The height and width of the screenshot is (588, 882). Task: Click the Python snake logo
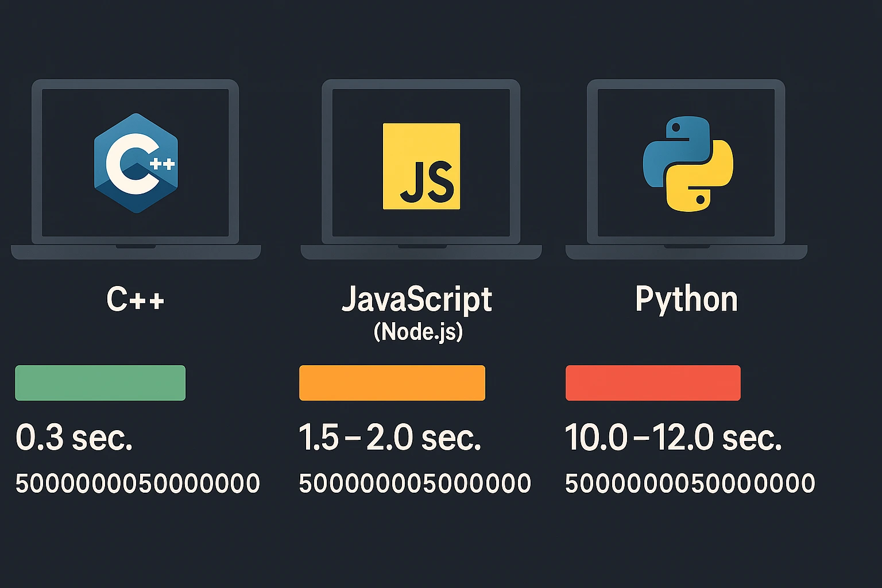(x=687, y=164)
